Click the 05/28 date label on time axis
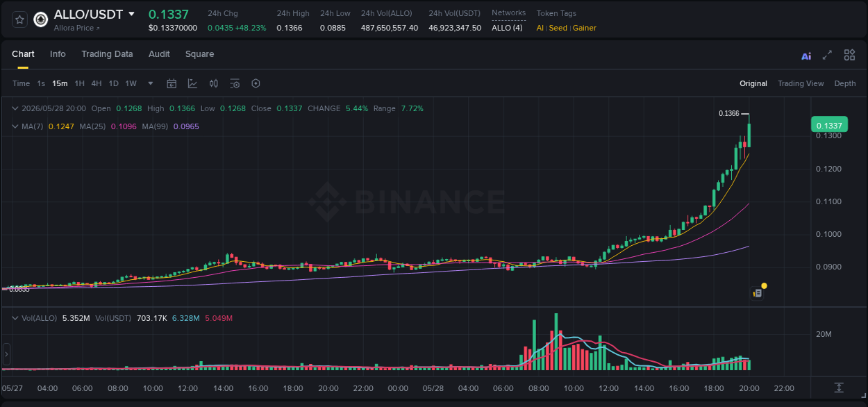868x407 pixels. (433, 388)
